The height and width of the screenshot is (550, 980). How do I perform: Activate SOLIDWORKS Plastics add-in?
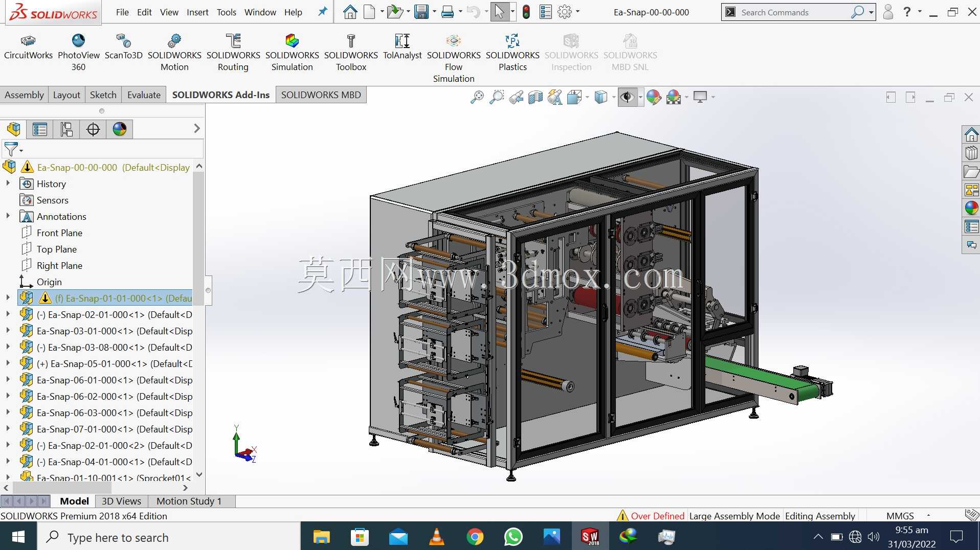tap(513, 53)
